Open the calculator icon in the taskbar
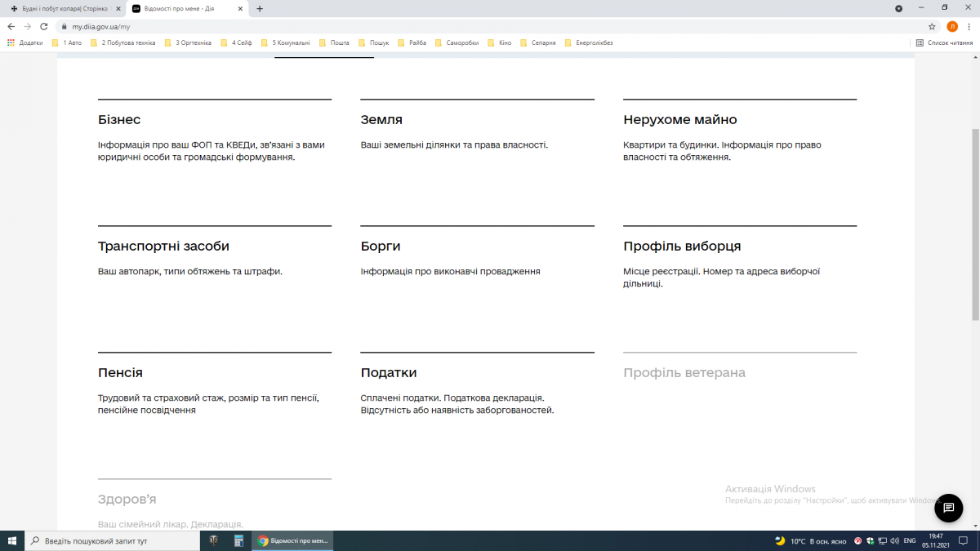This screenshot has width=980, height=551. coord(239,540)
